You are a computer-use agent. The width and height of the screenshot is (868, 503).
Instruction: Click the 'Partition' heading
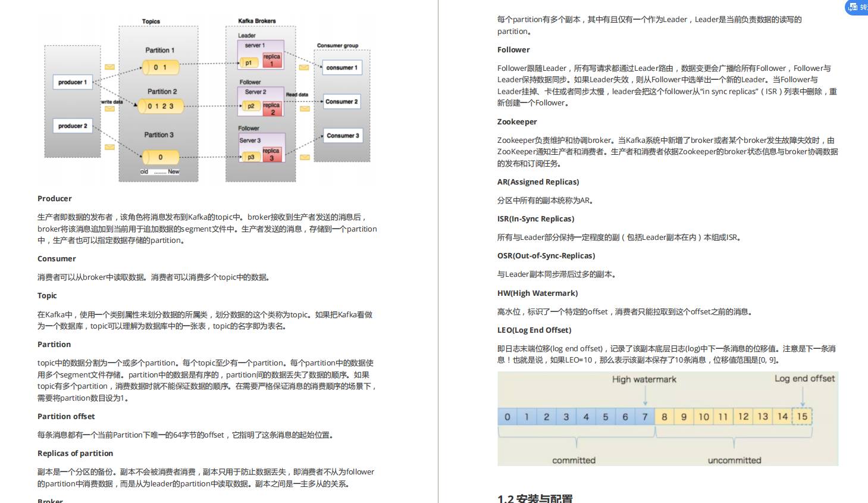click(x=54, y=345)
